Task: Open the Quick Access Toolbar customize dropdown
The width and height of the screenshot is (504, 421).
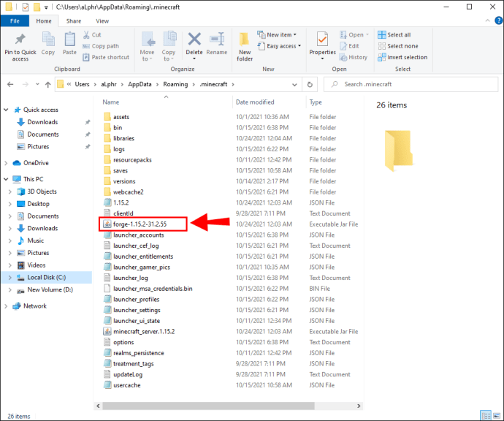Action: click(46, 7)
